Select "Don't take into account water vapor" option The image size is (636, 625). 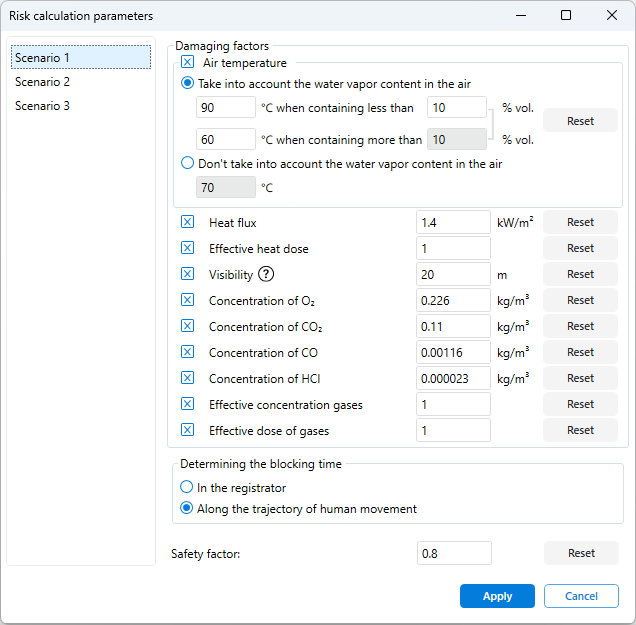point(188,164)
